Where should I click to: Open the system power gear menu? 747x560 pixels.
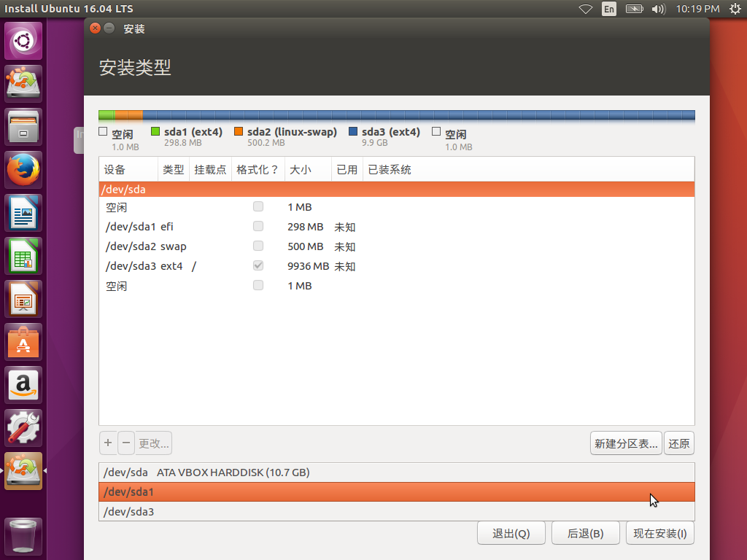click(x=735, y=9)
